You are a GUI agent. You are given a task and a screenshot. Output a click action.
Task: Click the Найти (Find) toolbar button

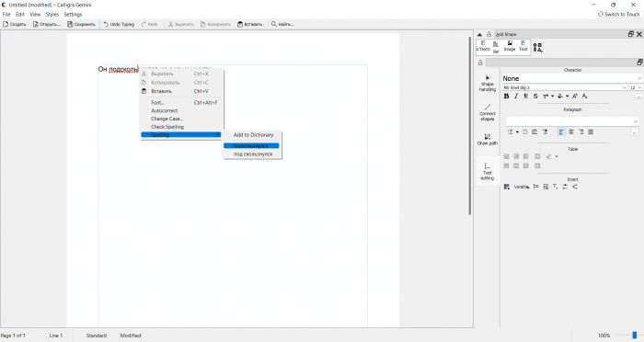pyautogui.click(x=282, y=24)
